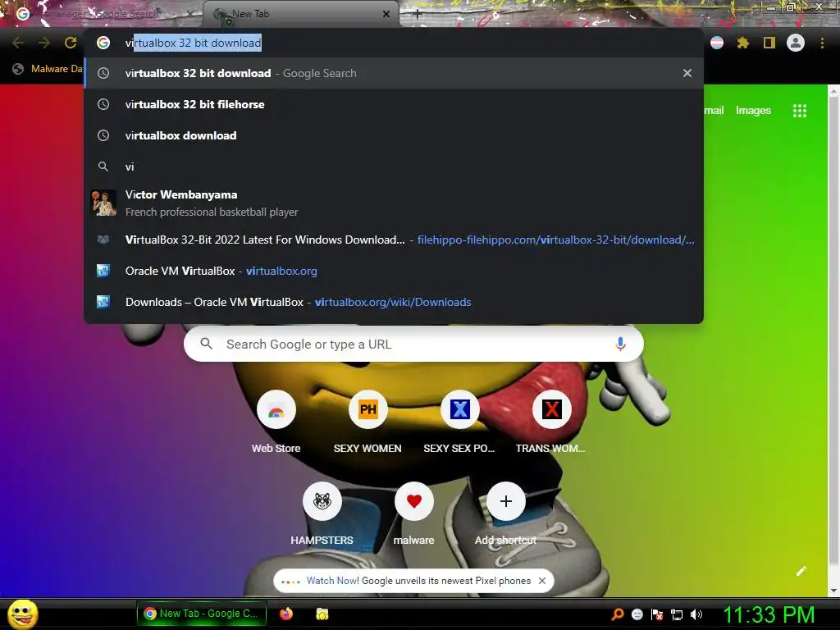
Task: Open the Chrome profile avatar
Action: [x=796, y=43]
